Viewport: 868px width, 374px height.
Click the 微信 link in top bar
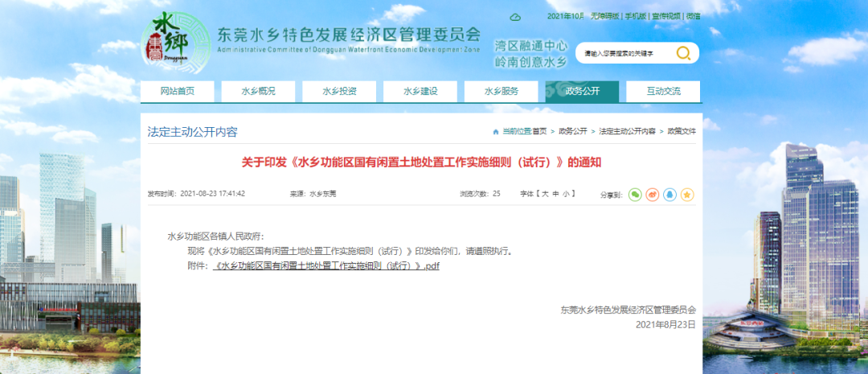click(693, 16)
